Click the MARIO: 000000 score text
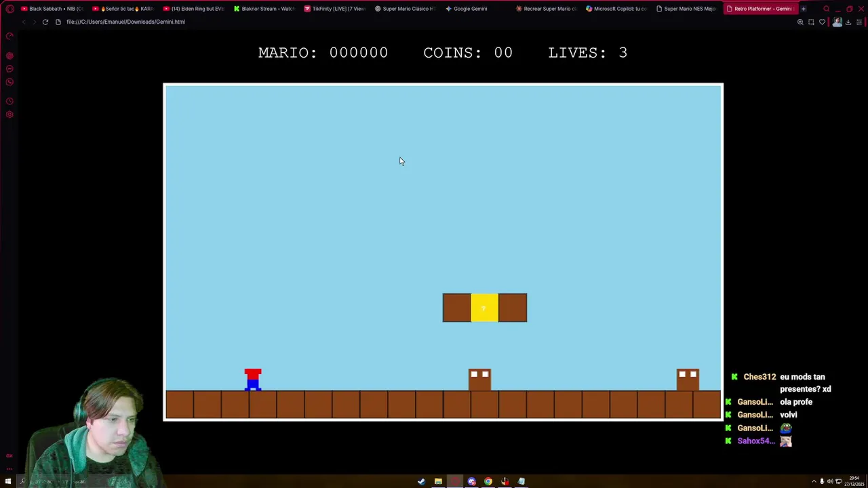 click(323, 53)
